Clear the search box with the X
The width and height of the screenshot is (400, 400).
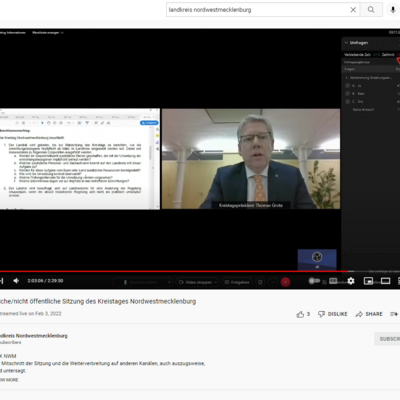tap(353, 10)
